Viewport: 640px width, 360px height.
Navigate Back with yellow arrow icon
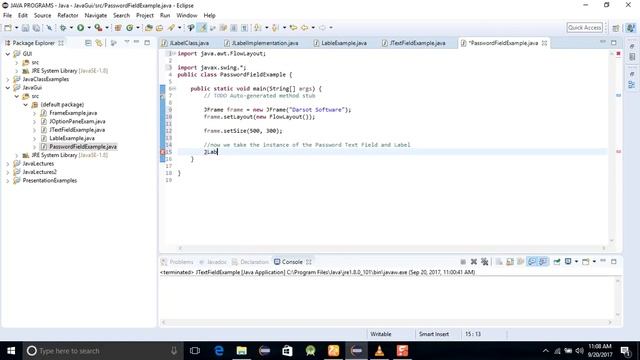pyautogui.click(x=304, y=28)
